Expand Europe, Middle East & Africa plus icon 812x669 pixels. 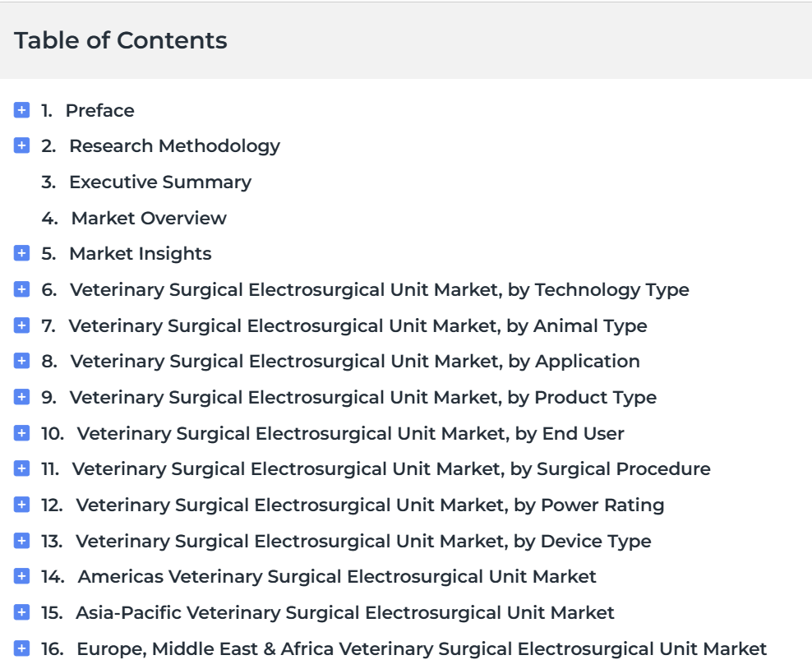21,648
